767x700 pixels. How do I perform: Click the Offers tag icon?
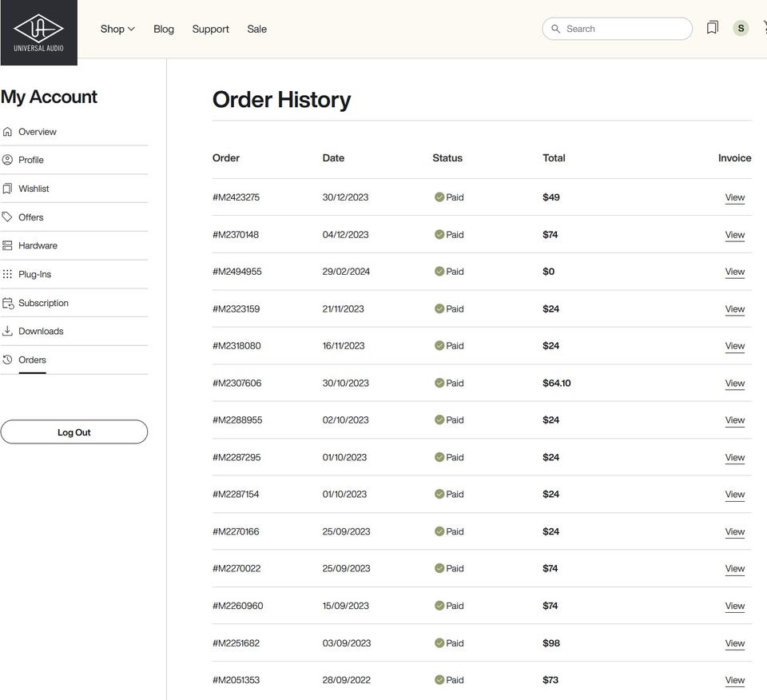pyautogui.click(x=8, y=217)
